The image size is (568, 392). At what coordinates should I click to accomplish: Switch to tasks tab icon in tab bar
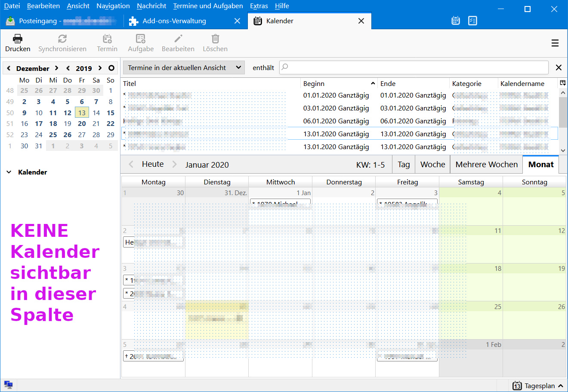472,21
